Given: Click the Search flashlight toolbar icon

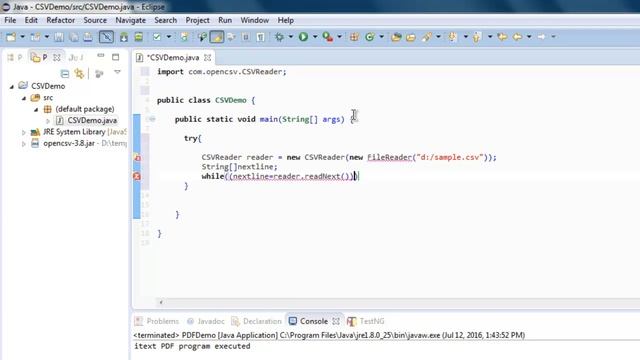Looking at the screenshot, I should click(427, 37).
